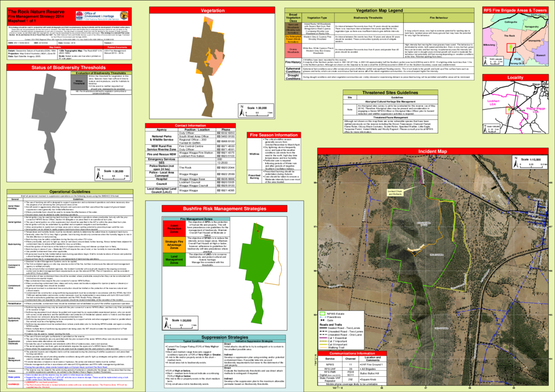This screenshot has width=555, height=392.
Task: Click the Communications Information heading
Action: pos(352,354)
